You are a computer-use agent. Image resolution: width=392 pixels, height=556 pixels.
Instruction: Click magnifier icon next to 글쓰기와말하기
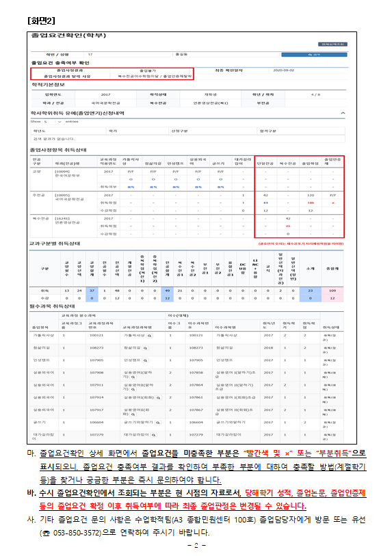pos(157,423)
